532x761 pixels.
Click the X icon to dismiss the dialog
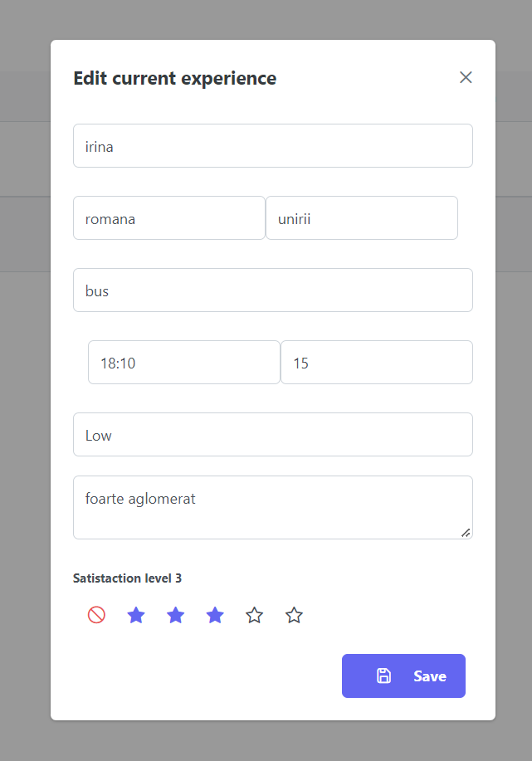point(466,77)
